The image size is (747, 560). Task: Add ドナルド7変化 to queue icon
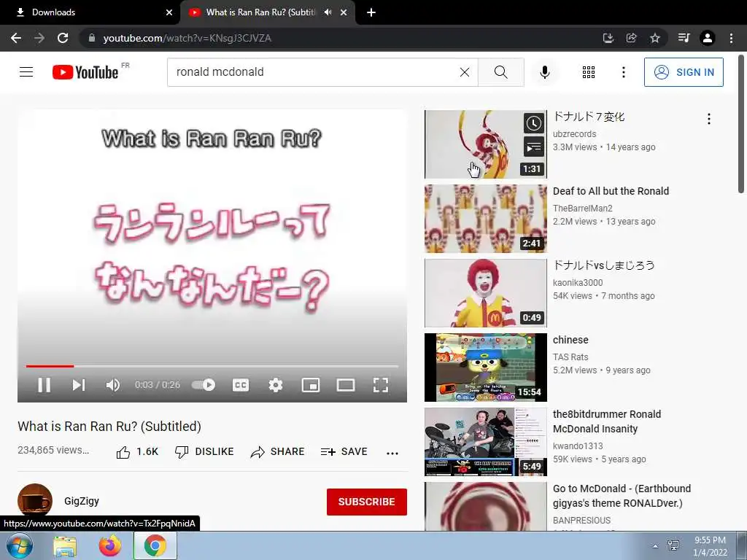[533, 147]
